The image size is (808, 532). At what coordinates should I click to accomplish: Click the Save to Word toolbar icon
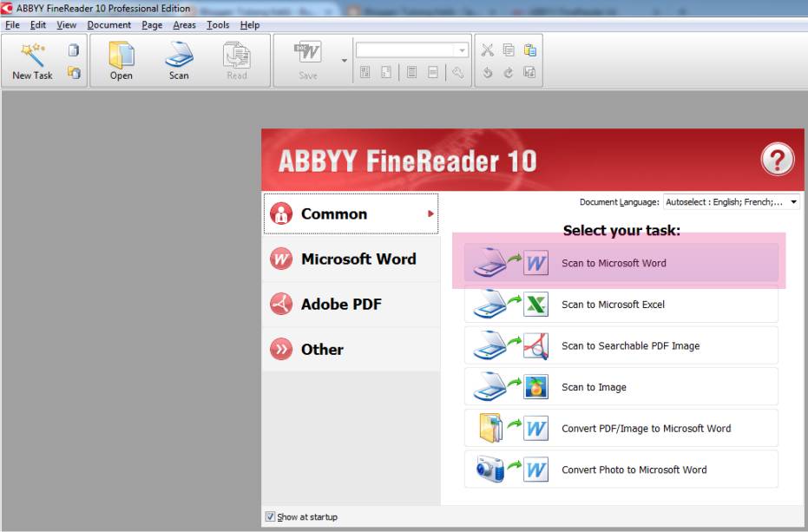[307, 53]
